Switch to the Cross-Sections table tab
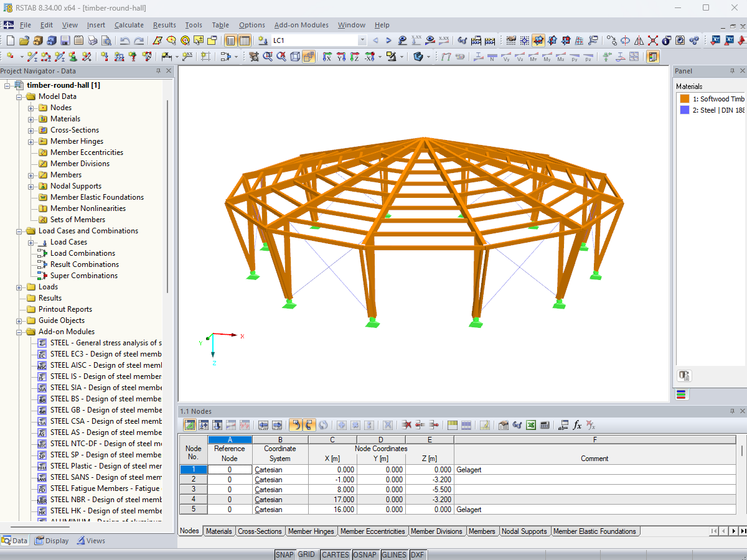The width and height of the screenshot is (747, 560). 261,531
